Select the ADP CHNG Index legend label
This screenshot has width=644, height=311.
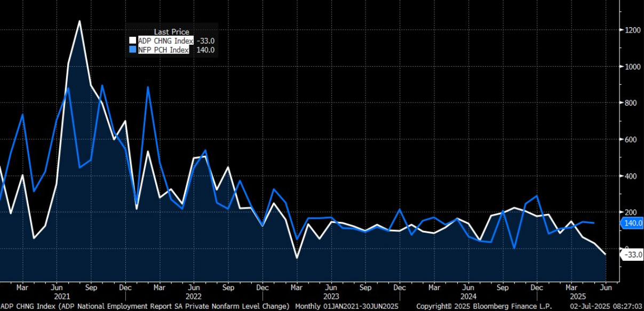point(164,41)
